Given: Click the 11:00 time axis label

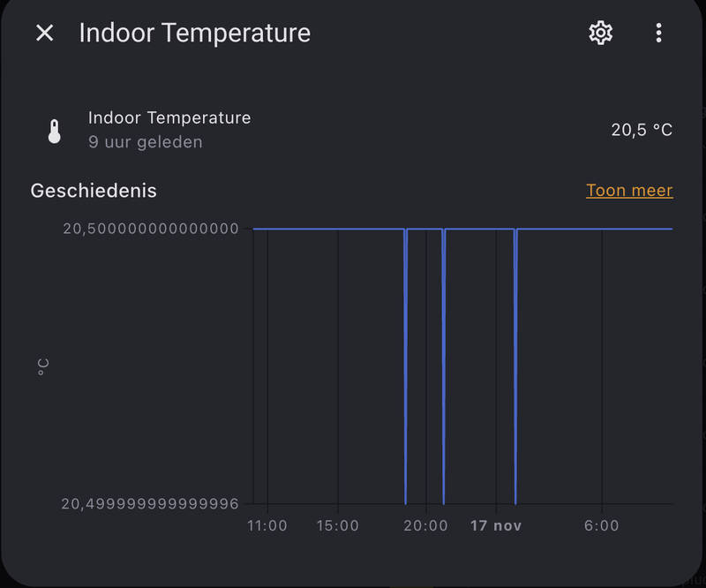Looking at the screenshot, I should (267, 526).
